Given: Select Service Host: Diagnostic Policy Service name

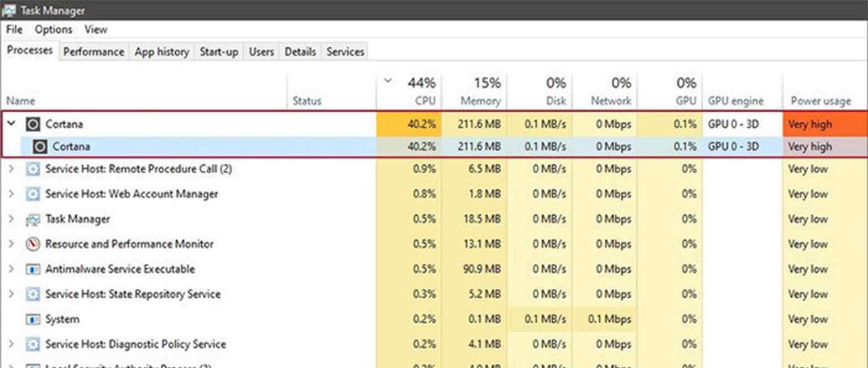Looking at the screenshot, I should pos(135,344).
